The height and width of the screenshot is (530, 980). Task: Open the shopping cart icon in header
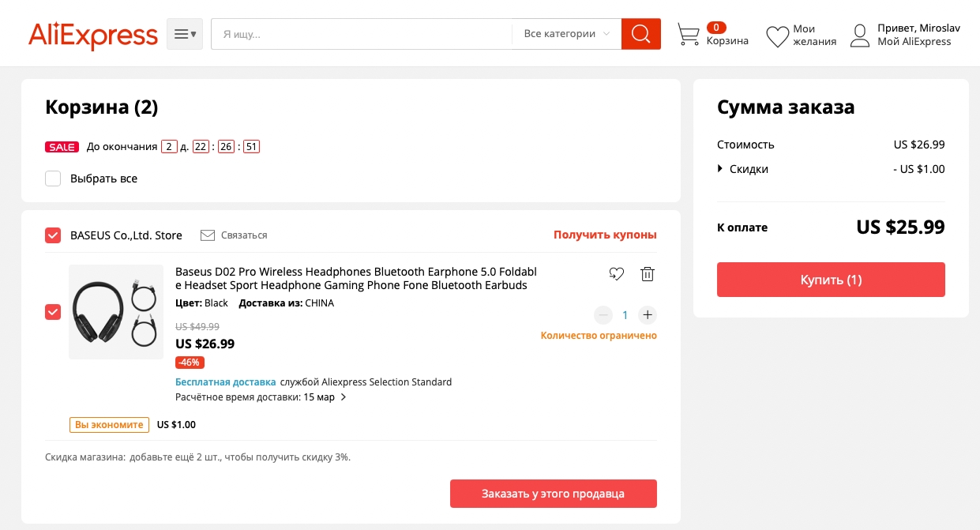(x=689, y=35)
